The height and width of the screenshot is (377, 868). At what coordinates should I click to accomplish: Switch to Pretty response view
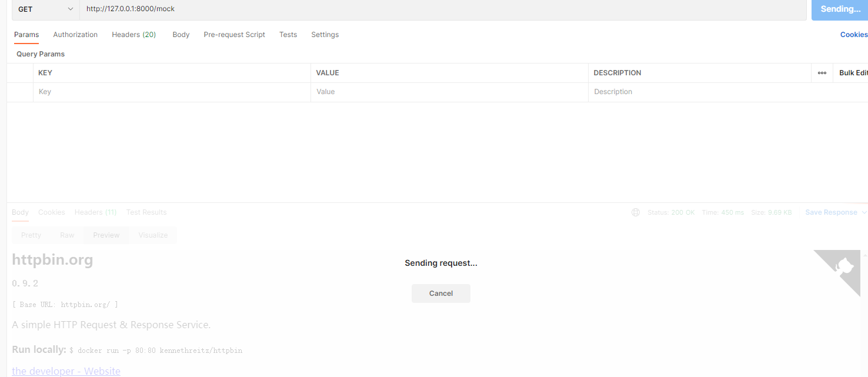tap(31, 235)
